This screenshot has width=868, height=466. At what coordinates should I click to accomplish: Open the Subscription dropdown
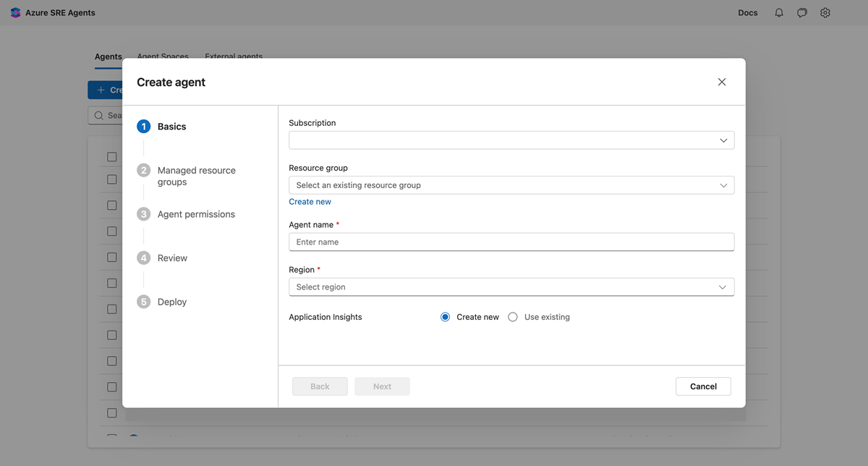point(511,140)
